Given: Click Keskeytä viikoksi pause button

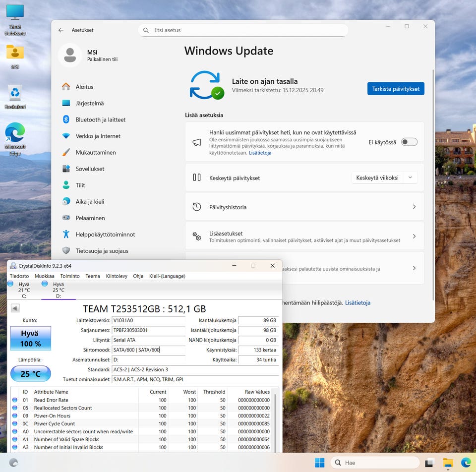Looking at the screenshot, I should coord(377,177).
